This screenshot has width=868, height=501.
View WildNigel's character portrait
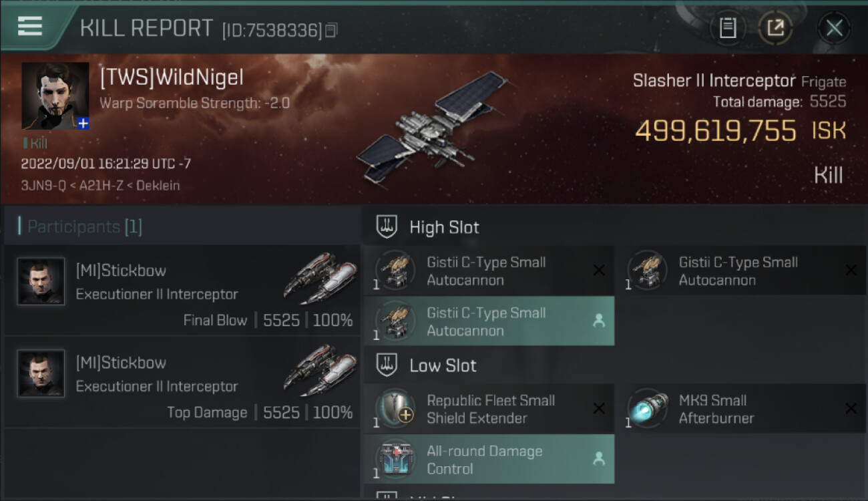(55, 96)
